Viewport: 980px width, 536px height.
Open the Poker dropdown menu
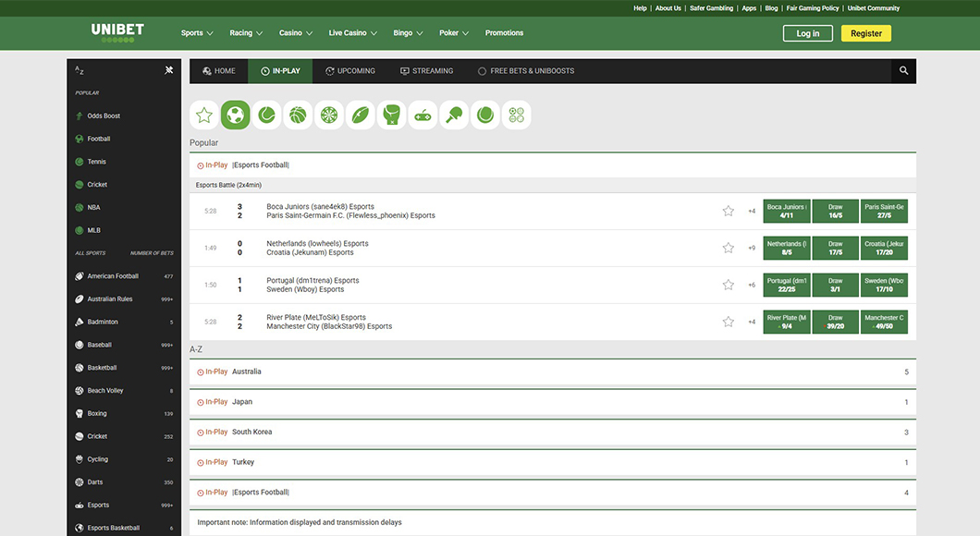(x=454, y=33)
